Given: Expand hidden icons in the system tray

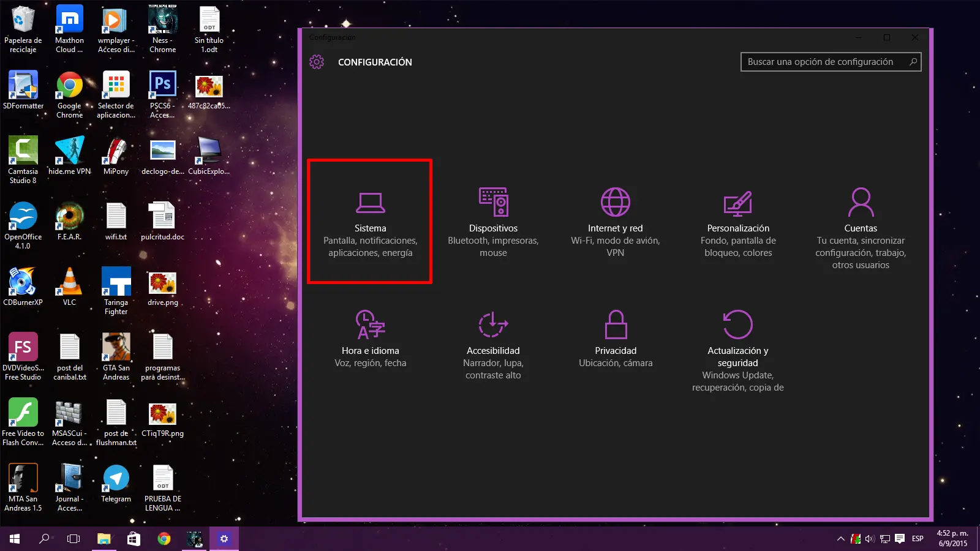Looking at the screenshot, I should tap(841, 539).
